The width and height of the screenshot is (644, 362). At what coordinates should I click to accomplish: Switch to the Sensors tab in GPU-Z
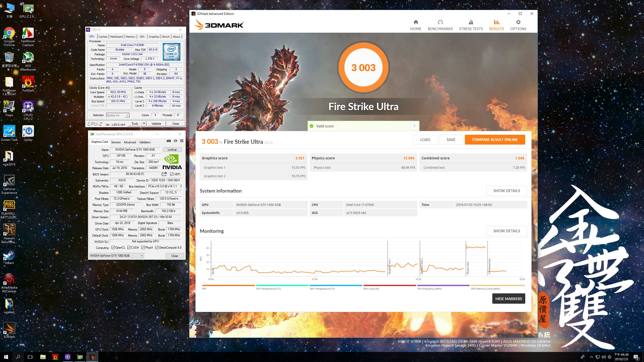(x=116, y=142)
